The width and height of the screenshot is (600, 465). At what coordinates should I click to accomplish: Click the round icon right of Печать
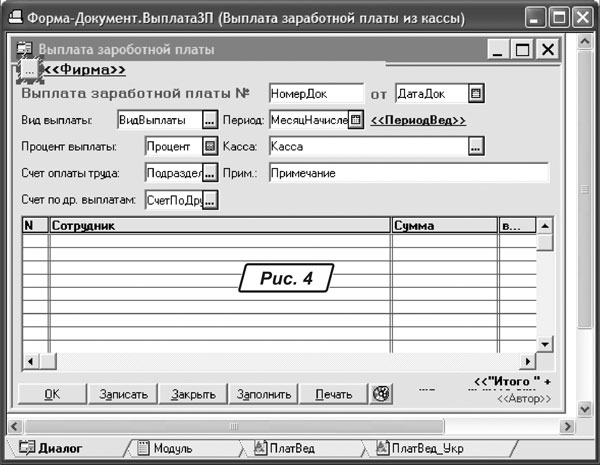(x=380, y=393)
